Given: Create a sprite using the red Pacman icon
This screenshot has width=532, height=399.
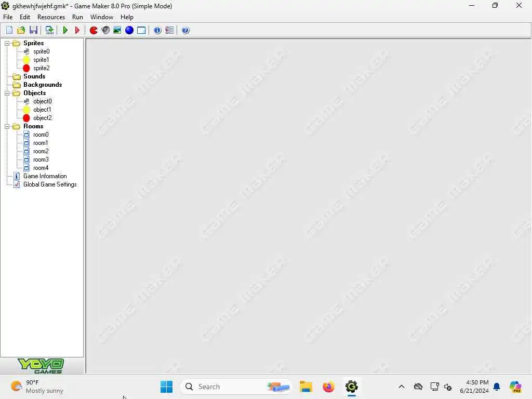Looking at the screenshot, I should (x=94, y=30).
